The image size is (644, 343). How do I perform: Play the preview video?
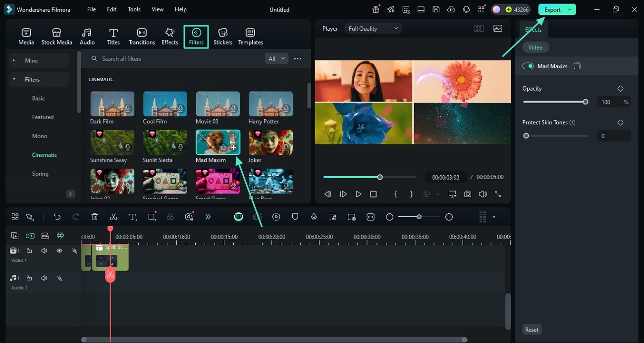coord(358,195)
